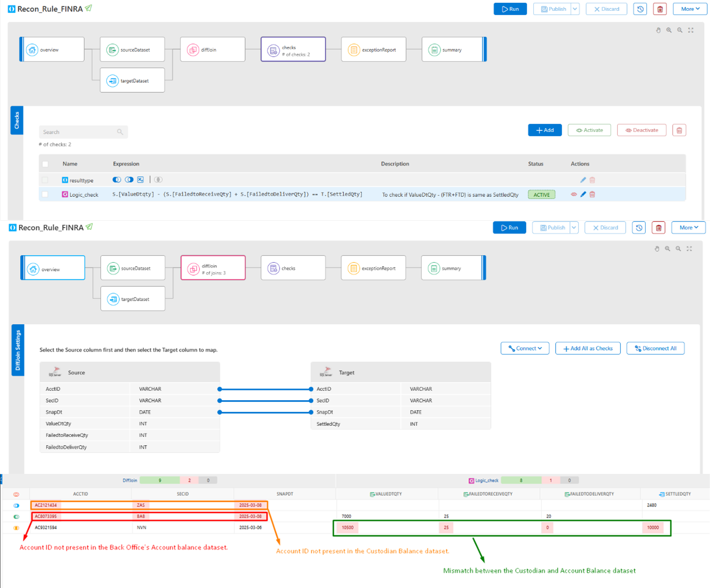This screenshot has width=710, height=588.
Task: Open the DiffJoin Settings side panel
Action: tap(18, 350)
